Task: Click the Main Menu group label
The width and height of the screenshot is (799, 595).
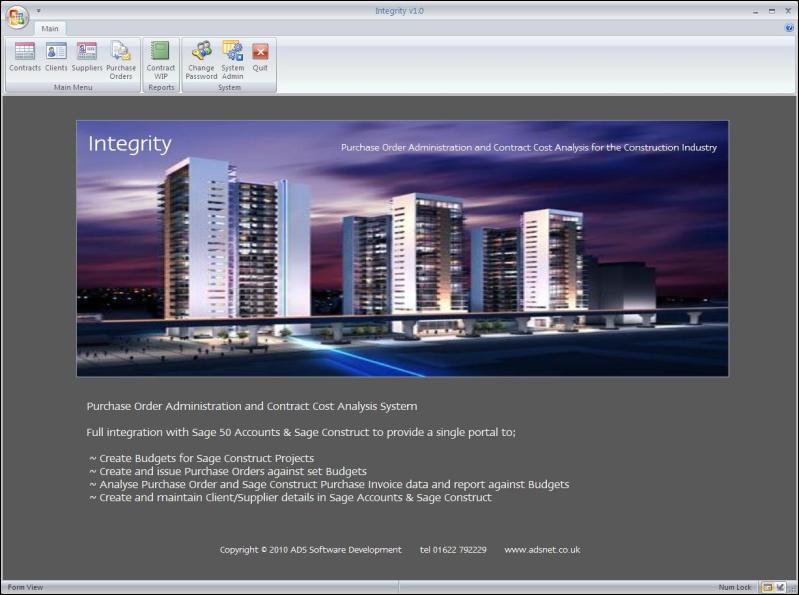Action: tap(72, 88)
